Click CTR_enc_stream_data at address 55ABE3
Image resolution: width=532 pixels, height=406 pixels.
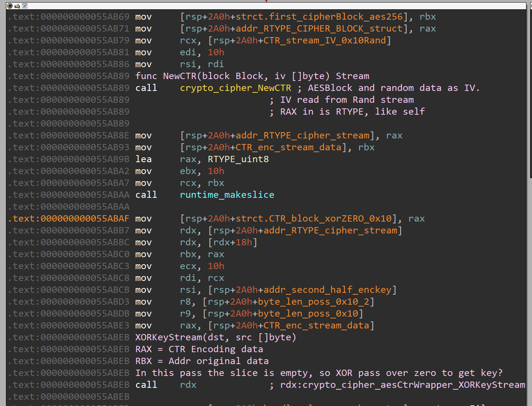pyautogui.click(x=316, y=325)
